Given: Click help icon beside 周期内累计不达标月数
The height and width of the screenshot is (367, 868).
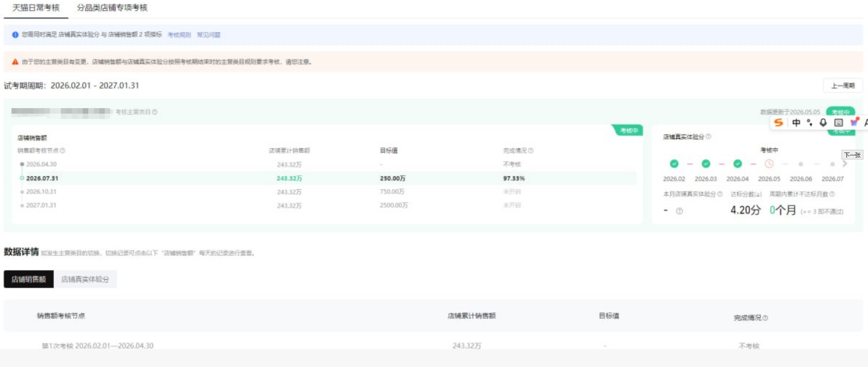Looking at the screenshot, I should (x=832, y=194).
